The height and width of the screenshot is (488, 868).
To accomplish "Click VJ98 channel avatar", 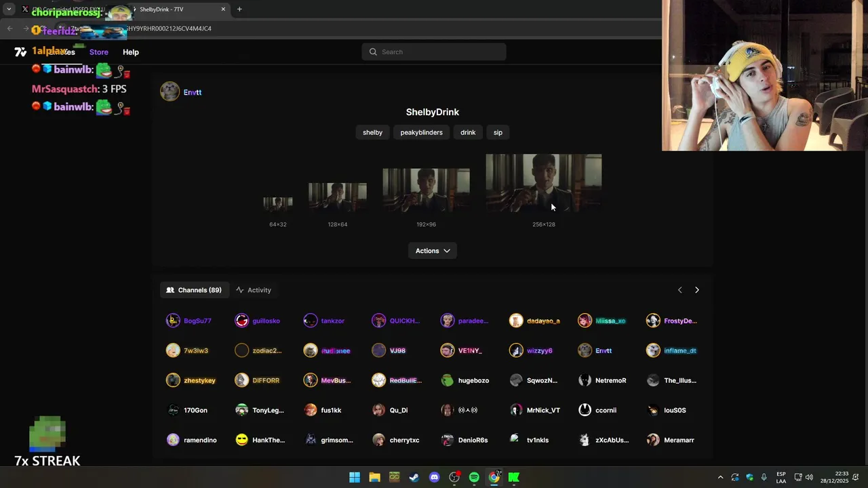I will (x=378, y=350).
